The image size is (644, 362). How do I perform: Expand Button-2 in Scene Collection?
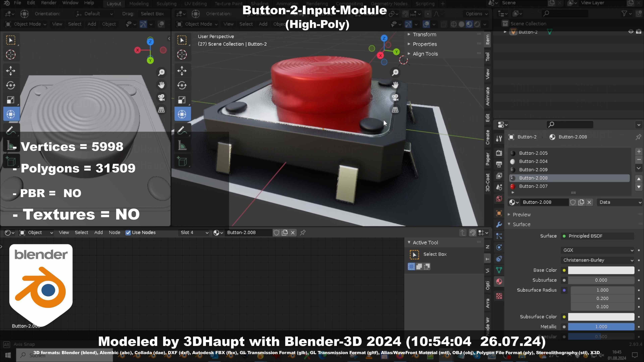pyautogui.click(x=505, y=32)
